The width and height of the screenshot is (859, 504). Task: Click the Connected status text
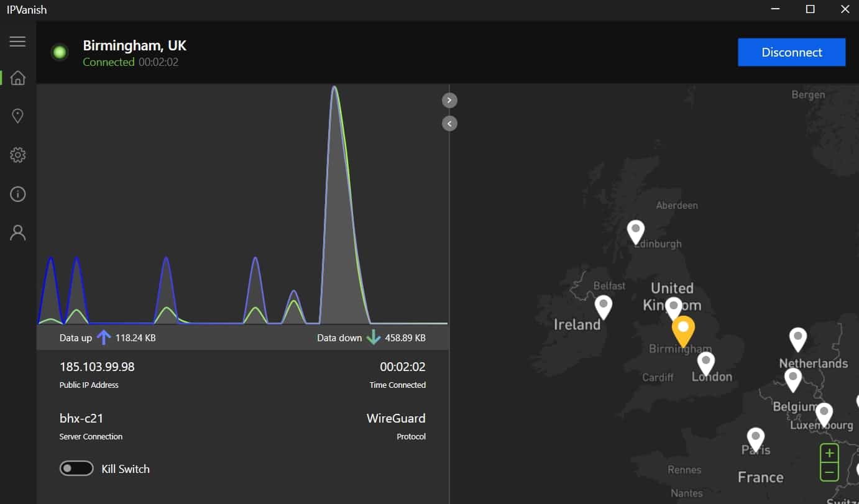tap(109, 62)
